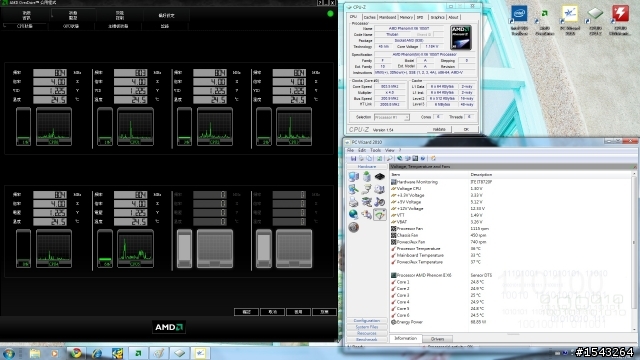Screen dimensions: 640x360
Task: Select black processor chip icon in PC Wizard sidebar
Action: pyautogui.click(x=380, y=177)
